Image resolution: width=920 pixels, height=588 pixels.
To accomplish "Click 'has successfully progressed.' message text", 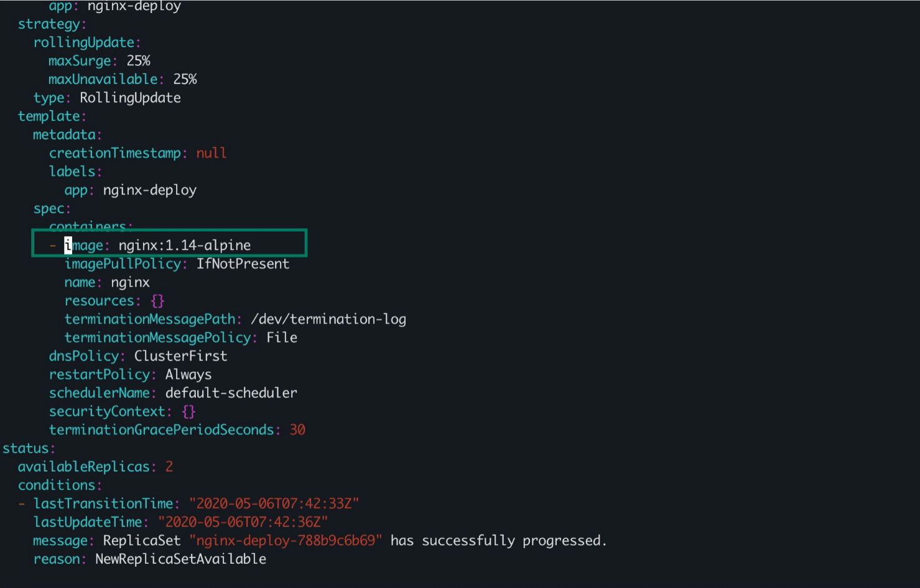I will pos(499,541).
